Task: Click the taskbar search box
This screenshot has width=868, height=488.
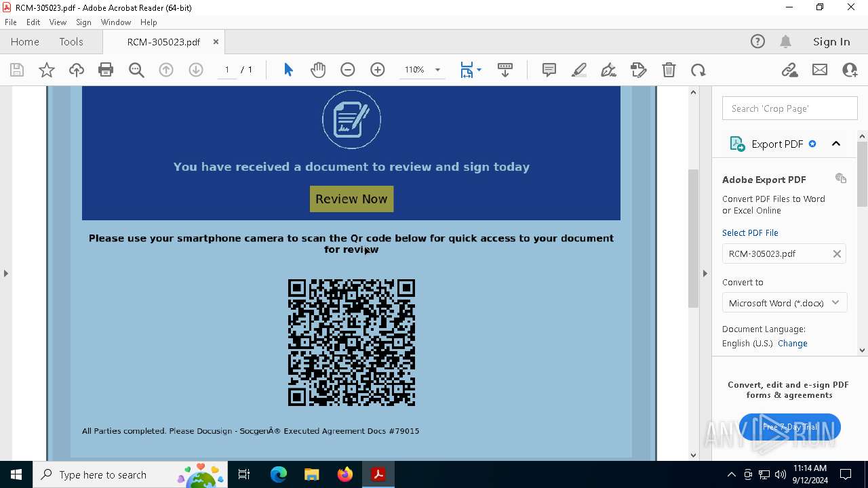Action: [129, 474]
